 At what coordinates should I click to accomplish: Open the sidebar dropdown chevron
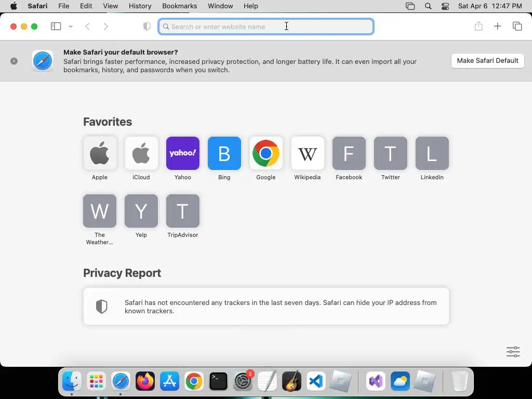(x=71, y=26)
